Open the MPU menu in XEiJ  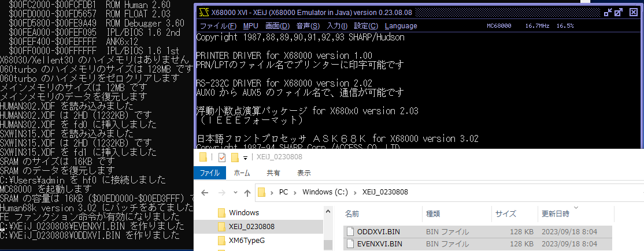250,26
